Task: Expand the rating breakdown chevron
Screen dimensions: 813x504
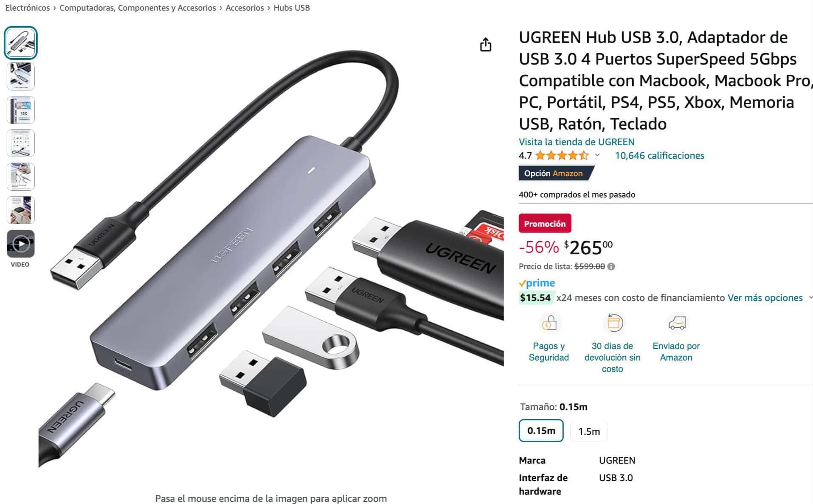Action: [x=597, y=155]
